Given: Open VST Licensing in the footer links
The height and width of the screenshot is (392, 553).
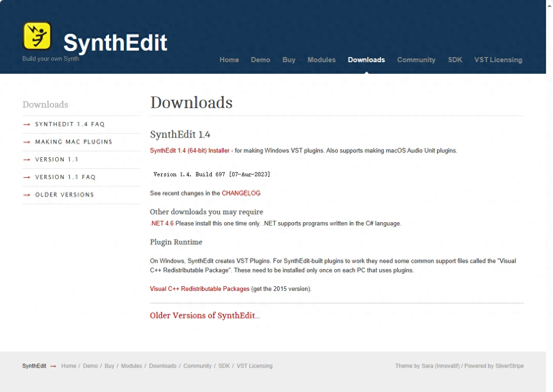Looking at the screenshot, I should (254, 366).
